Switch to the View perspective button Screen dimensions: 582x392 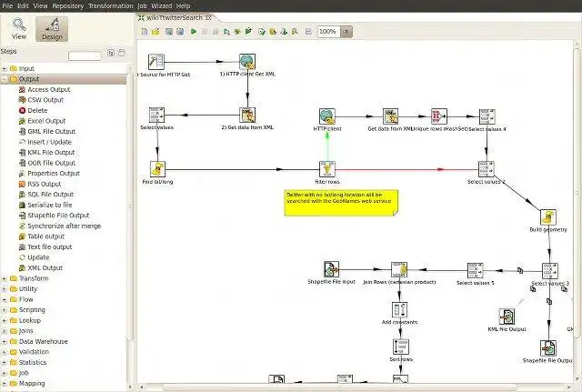click(x=19, y=28)
